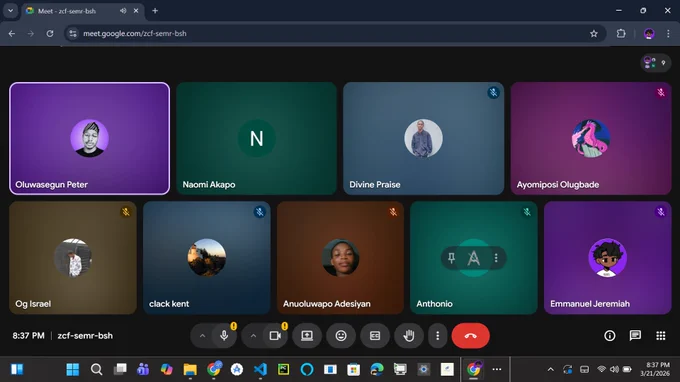Open the participants list showing 9
This screenshot has width=680, height=382.
point(655,63)
